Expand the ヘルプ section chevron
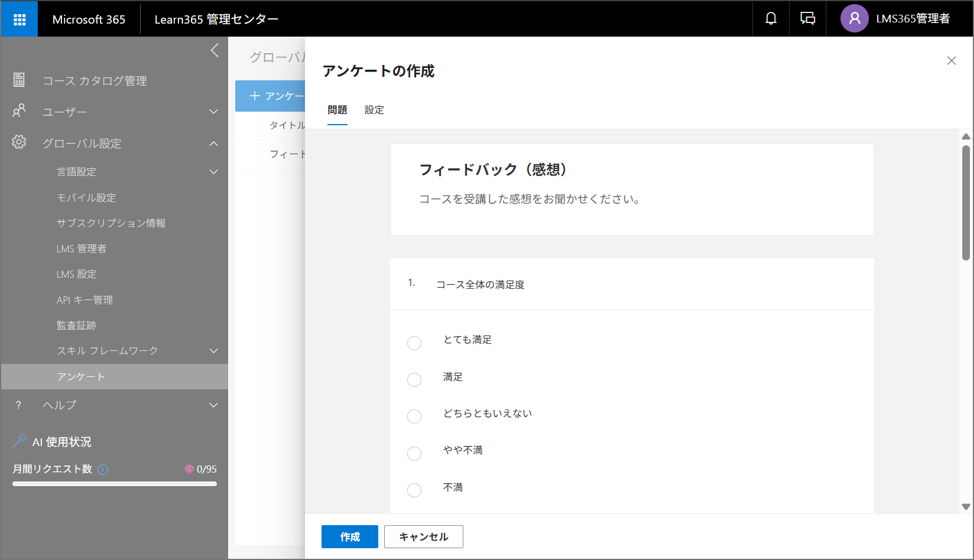The image size is (974, 560). (x=213, y=405)
